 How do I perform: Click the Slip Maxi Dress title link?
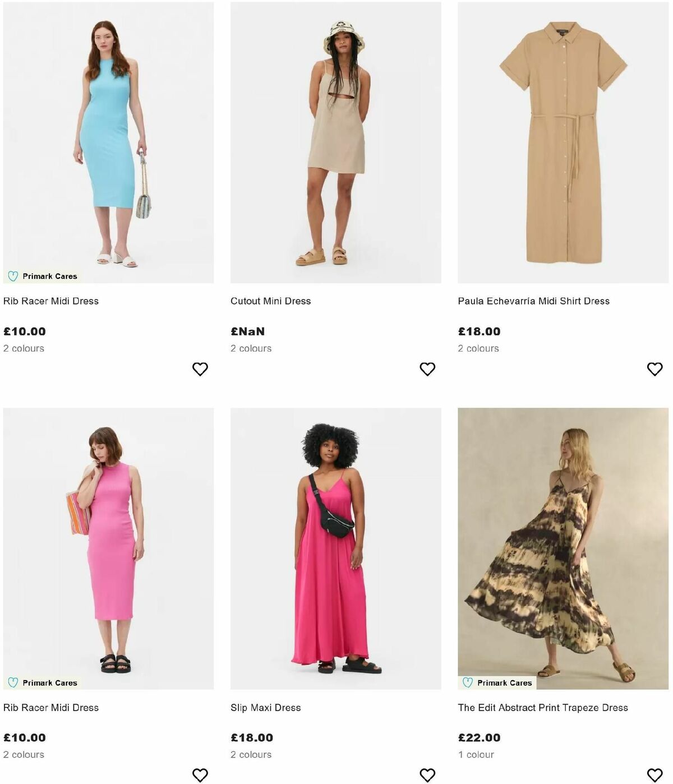(265, 707)
